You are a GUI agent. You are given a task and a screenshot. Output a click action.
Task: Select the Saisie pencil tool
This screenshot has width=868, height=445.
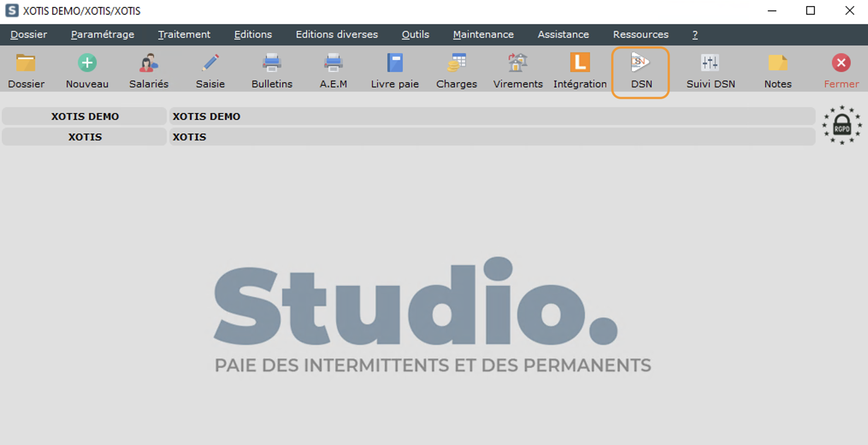(x=210, y=63)
